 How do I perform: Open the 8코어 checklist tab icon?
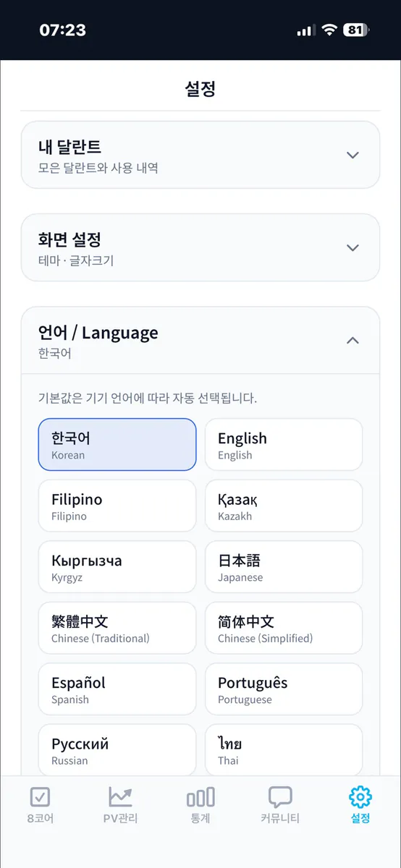[40, 797]
